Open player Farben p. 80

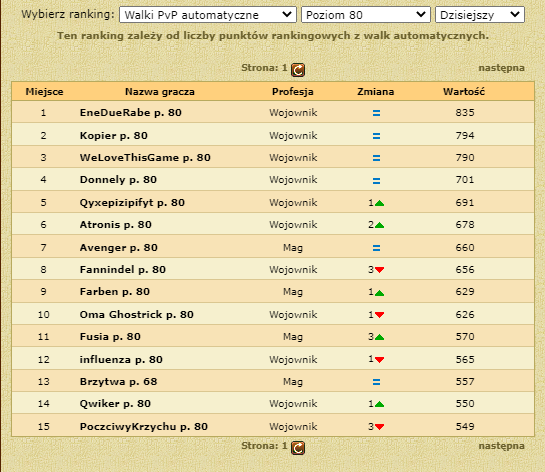115,291
